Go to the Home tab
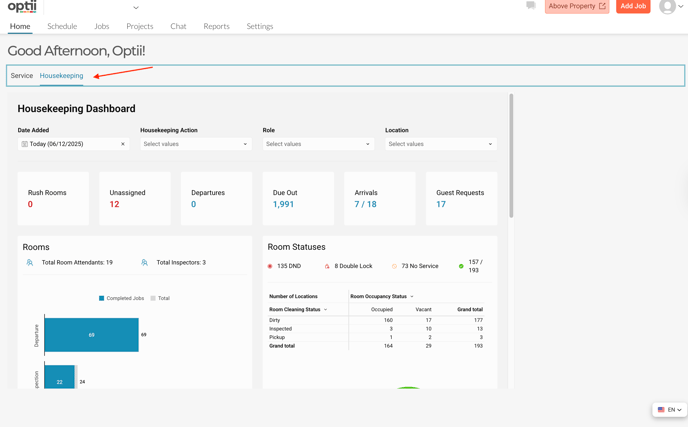 pos(20,26)
